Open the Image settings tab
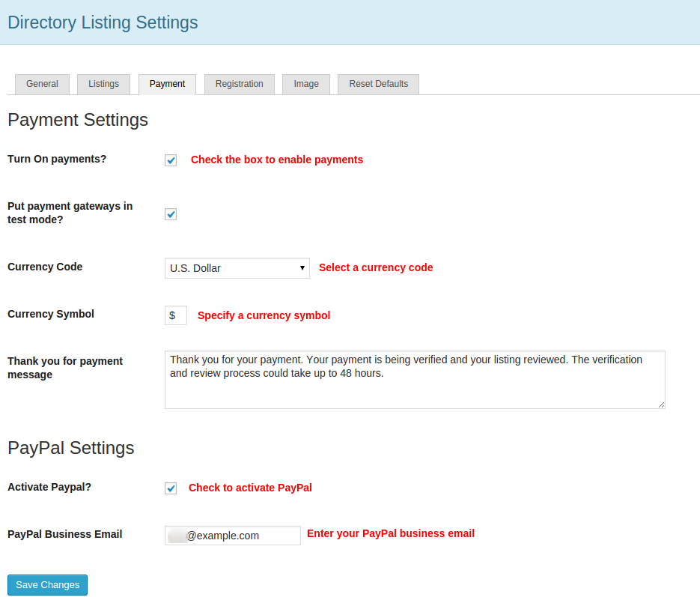Viewport: 700px width, 597px height. [306, 84]
